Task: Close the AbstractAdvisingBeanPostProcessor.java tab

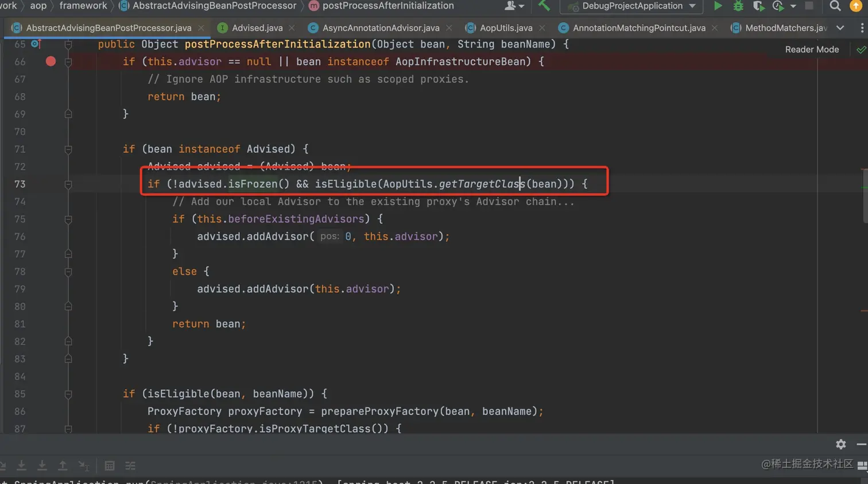Action: point(201,28)
